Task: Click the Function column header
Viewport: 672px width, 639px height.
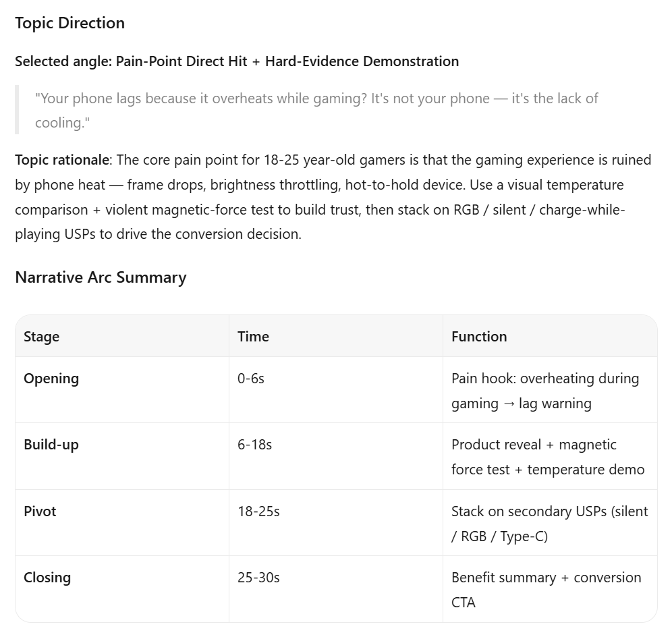Action: [x=550, y=337]
